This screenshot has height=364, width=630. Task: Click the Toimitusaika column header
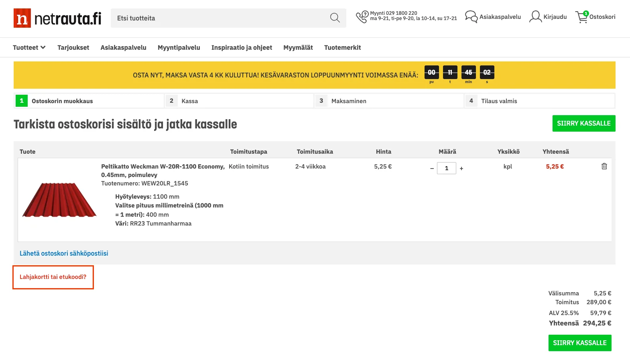click(x=315, y=152)
